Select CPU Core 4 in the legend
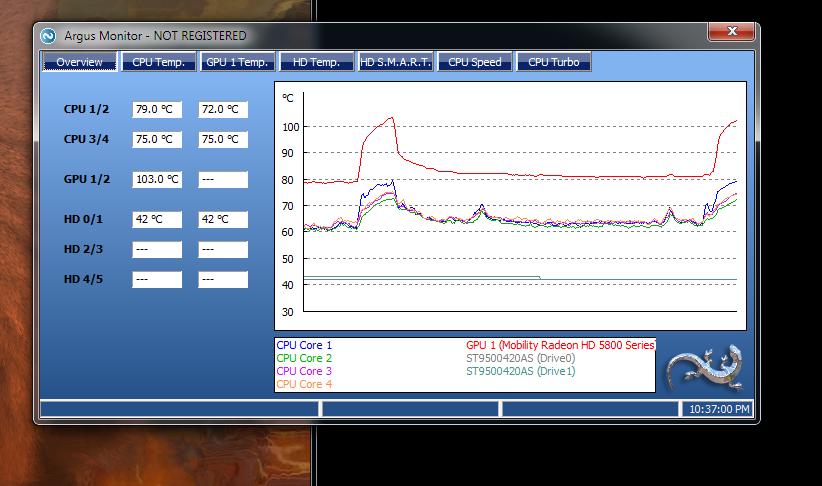Image resolution: width=822 pixels, height=486 pixels. click(304, 384)
